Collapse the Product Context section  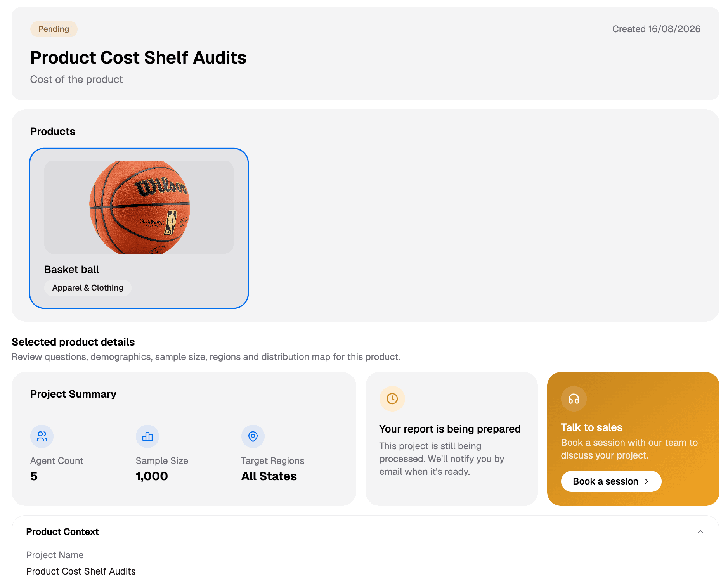click(700, 532)
